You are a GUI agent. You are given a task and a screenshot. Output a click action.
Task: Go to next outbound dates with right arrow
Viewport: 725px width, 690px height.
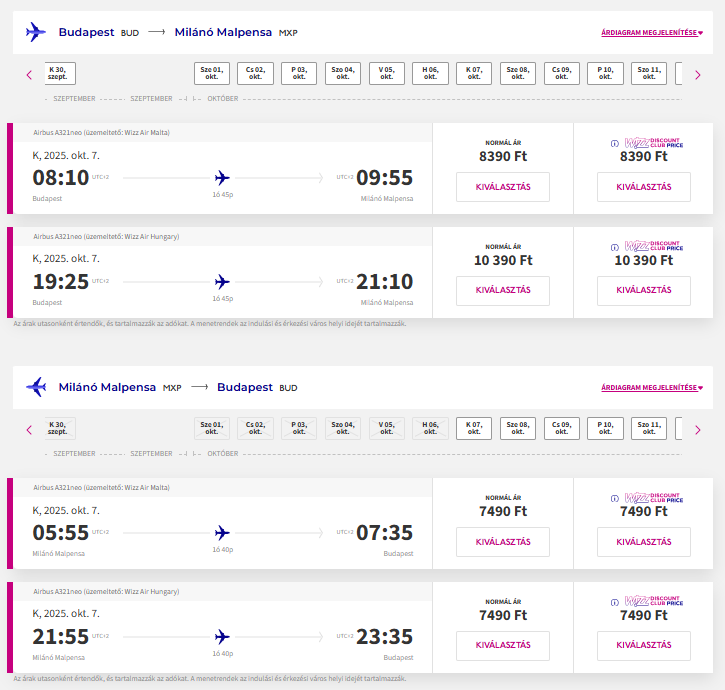coord(697,74)
